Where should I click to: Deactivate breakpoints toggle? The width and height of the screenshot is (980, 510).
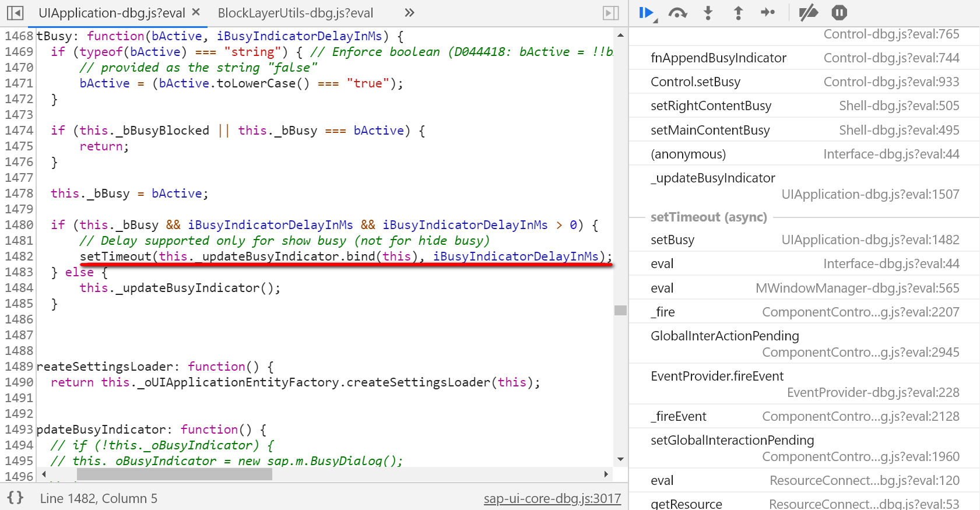click(x=808, y=12)
